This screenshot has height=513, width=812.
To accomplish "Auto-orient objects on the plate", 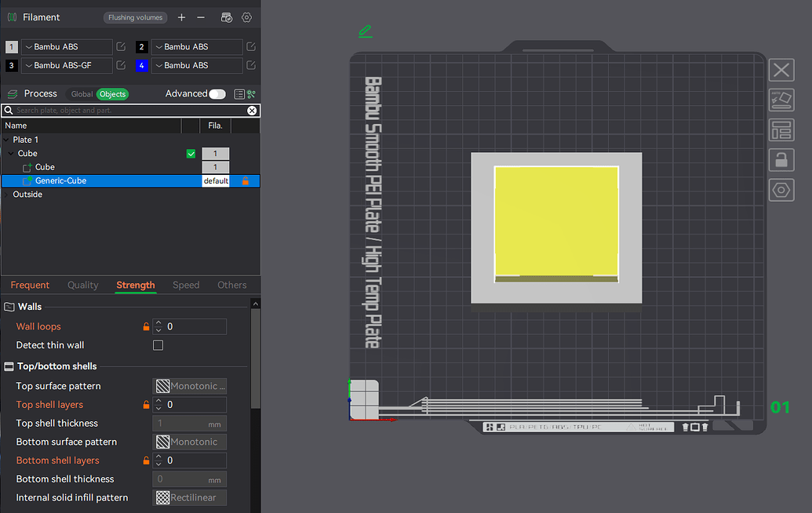I will [x=781, y=100].
